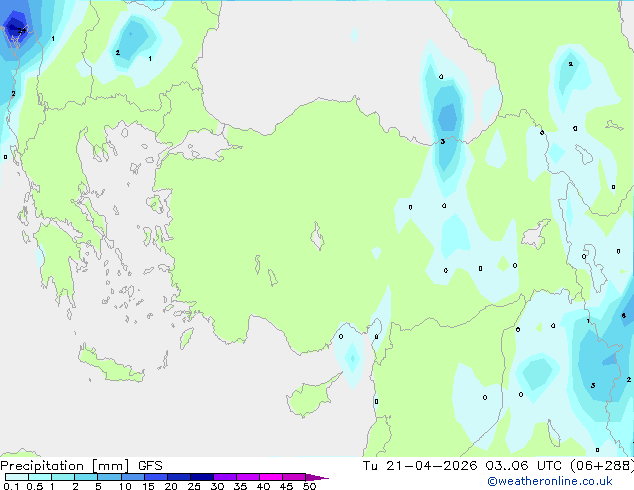This screenshot has width=634, height=490.
Task: Click the legend label '10'
Action: (x=125, y=486)
